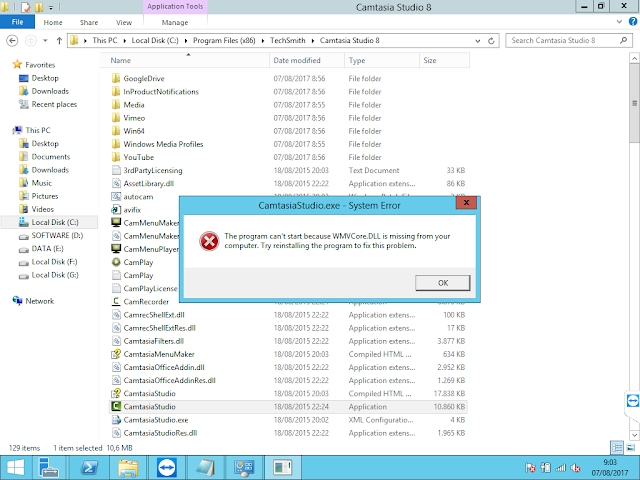This screenshot has width=640, height=480.
Task: Refresh the Camtasia Studio 8 folder
Action: tap(491, 40)
